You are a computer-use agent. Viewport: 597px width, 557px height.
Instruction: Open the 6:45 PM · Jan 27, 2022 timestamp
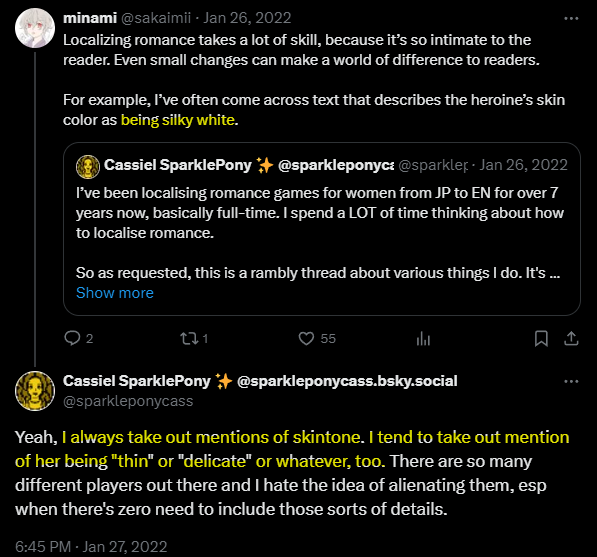tap(91, 546)
